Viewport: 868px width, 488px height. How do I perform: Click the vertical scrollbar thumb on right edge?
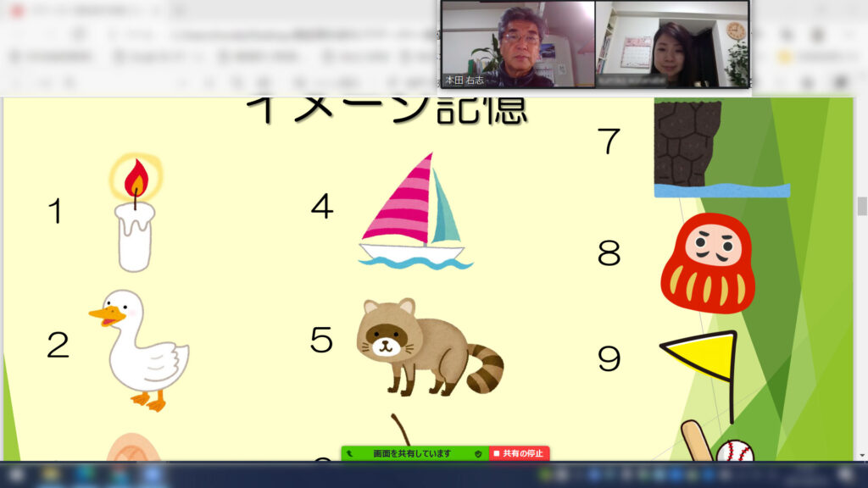pos(862,206)
